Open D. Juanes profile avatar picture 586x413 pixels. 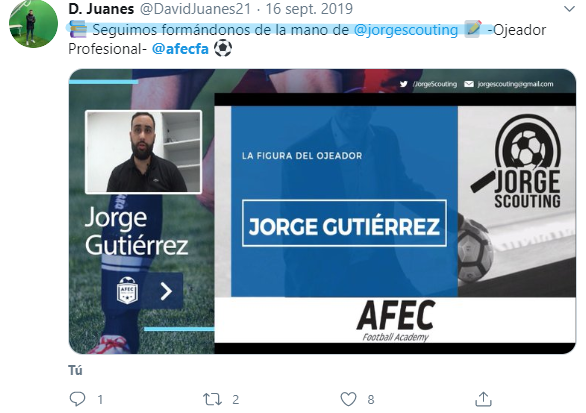click(33, 23)
